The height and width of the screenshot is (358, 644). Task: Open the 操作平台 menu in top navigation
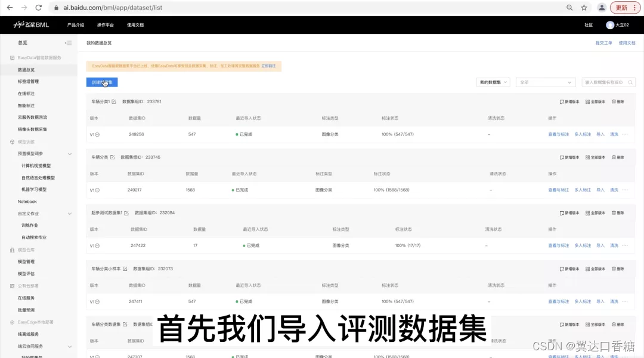point(105,25)
